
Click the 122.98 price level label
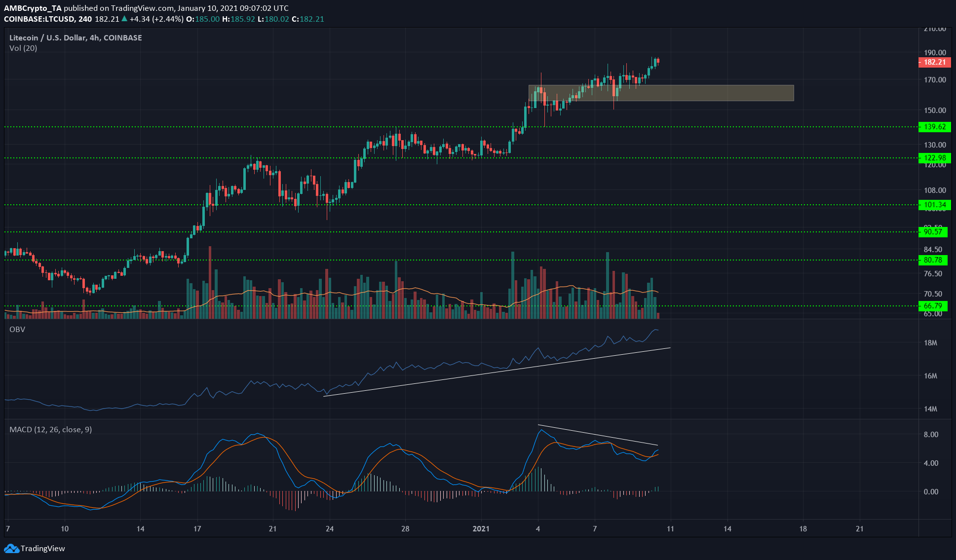pos(934,158)
